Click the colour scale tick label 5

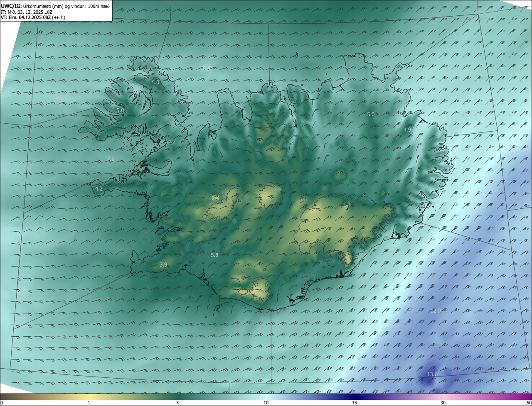[x=177, y=403]
